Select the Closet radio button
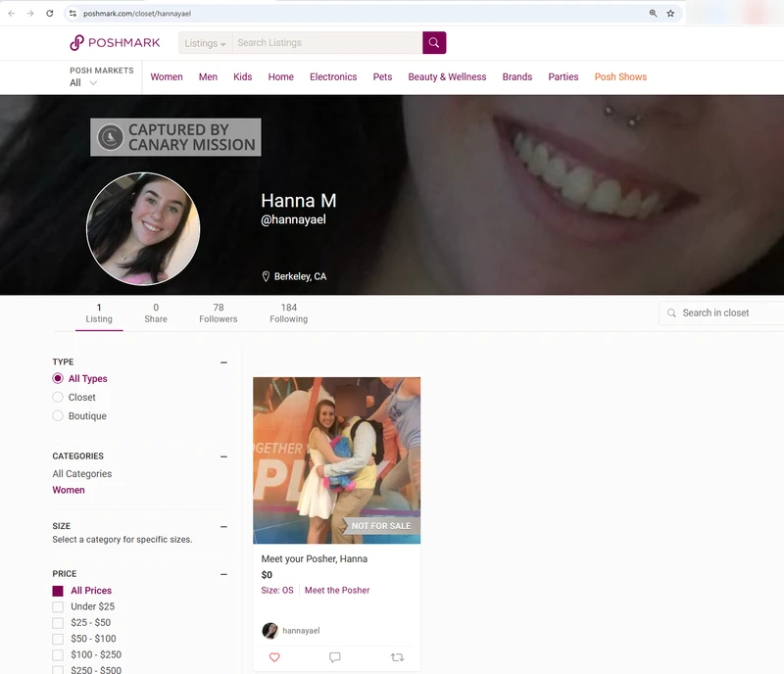 (58, 397)
